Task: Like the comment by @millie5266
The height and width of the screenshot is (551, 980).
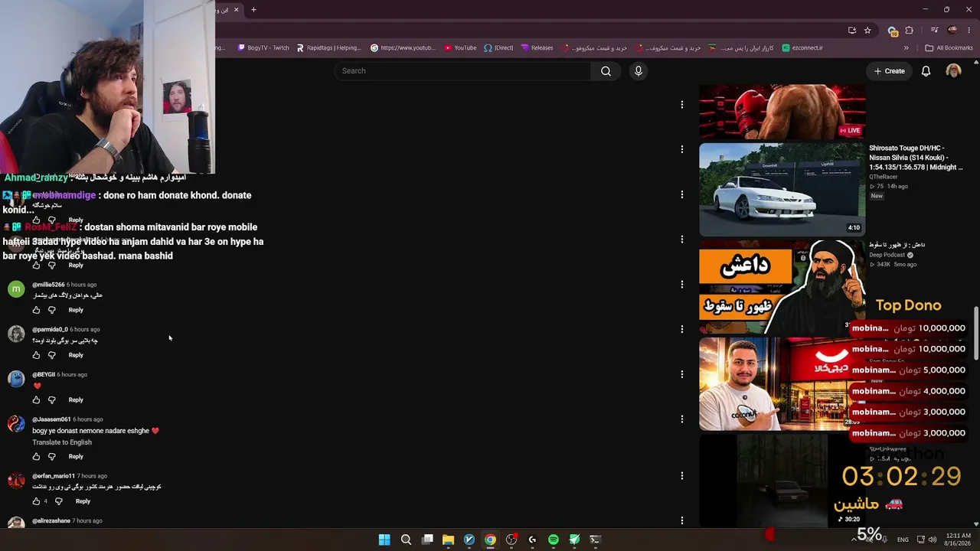Action: [x=36, y=310]
